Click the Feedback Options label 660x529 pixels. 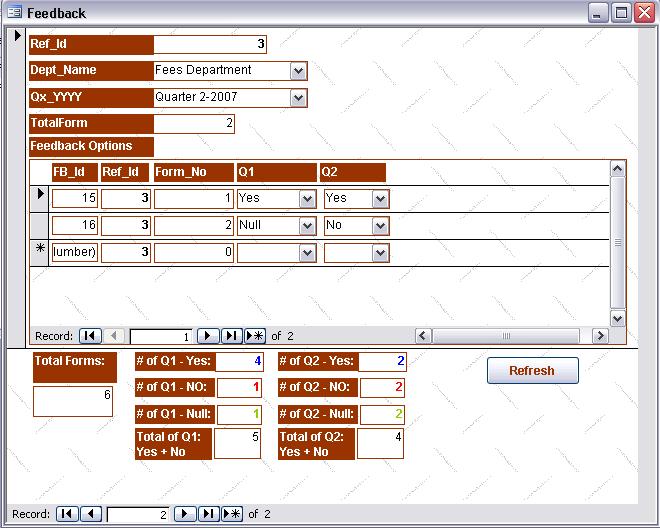click(x=91, y=146)
